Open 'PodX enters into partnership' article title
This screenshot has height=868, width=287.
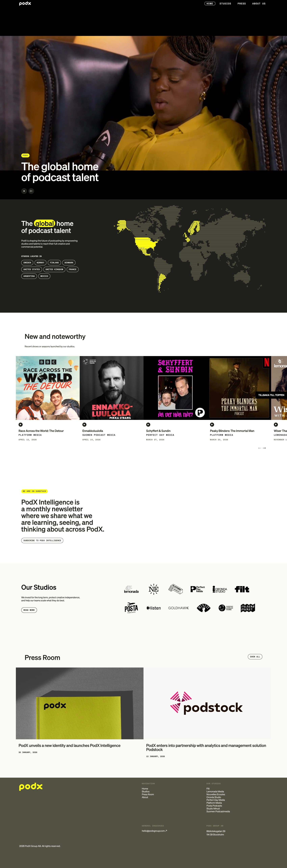(x=206, y=748)
